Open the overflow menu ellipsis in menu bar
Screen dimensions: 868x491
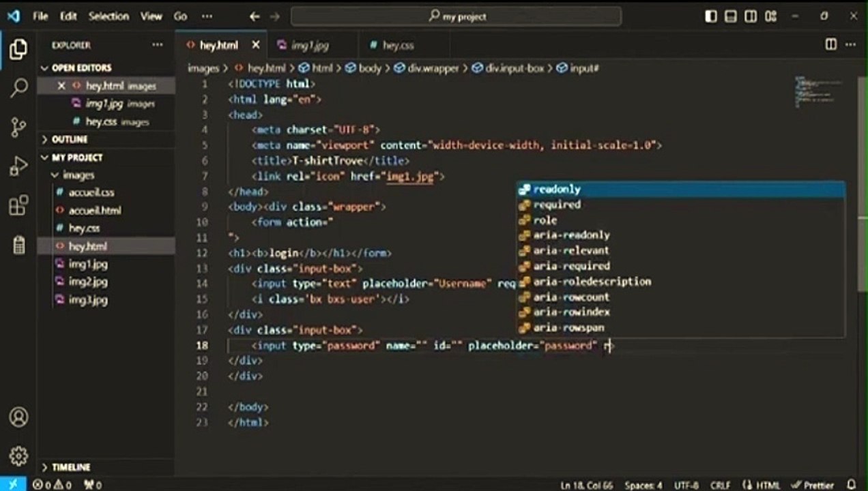(207, 16)
